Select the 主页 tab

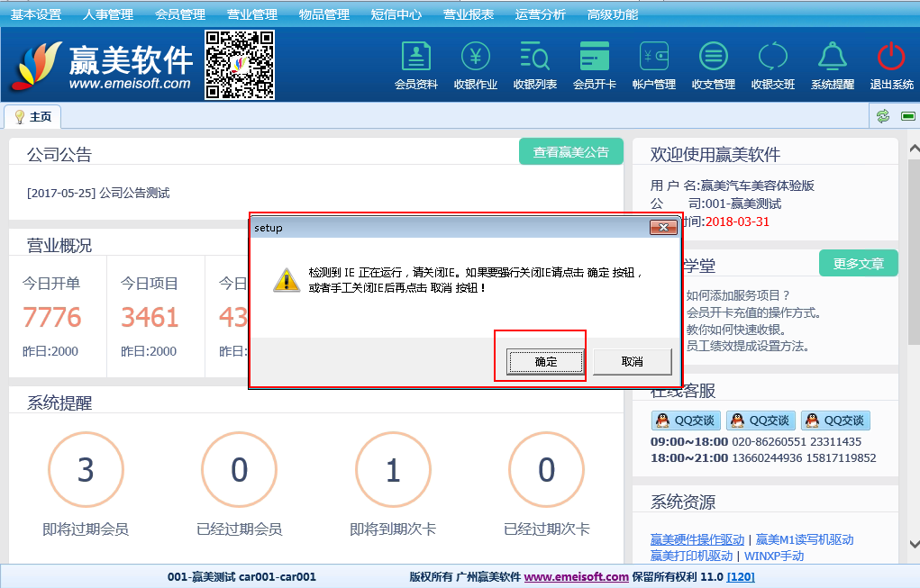tap(33, 117)
